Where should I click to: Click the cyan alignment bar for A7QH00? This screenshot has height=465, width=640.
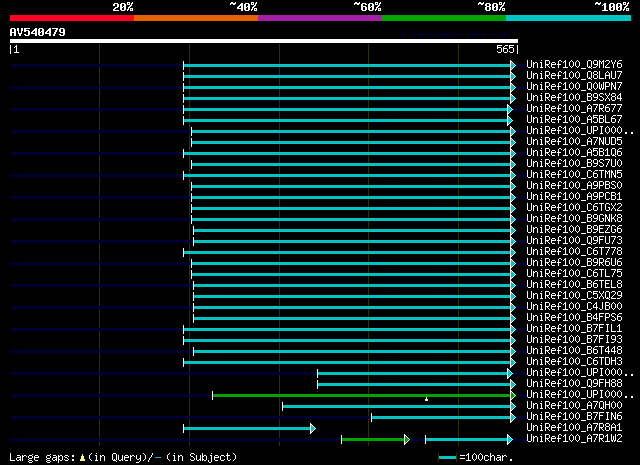pos(399,406)
